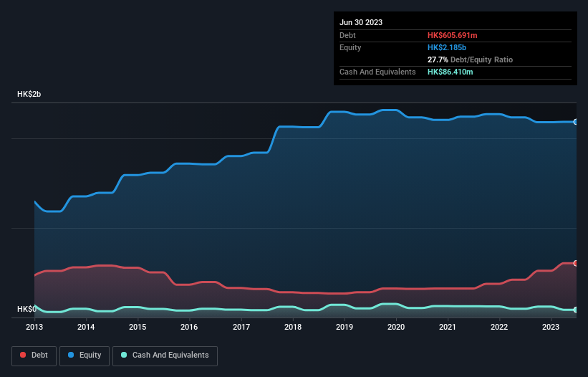Click the 2021 x-axis label

(x=448, y=327)
